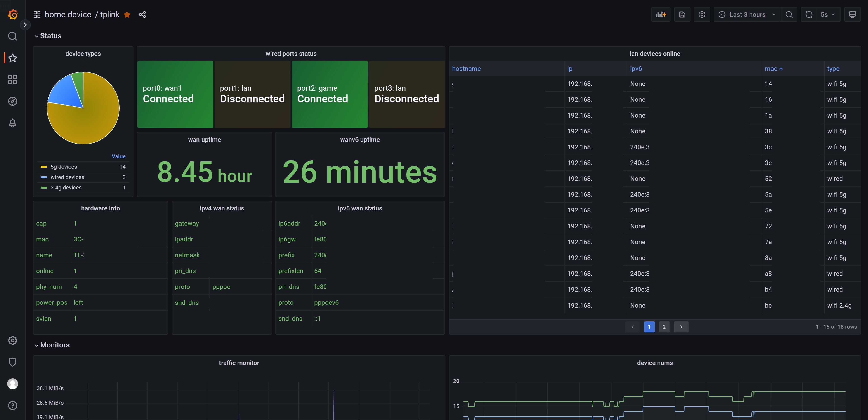Enable TV kiosk mode
Viewport: 868px width, 420px height.
coord(853,14)
